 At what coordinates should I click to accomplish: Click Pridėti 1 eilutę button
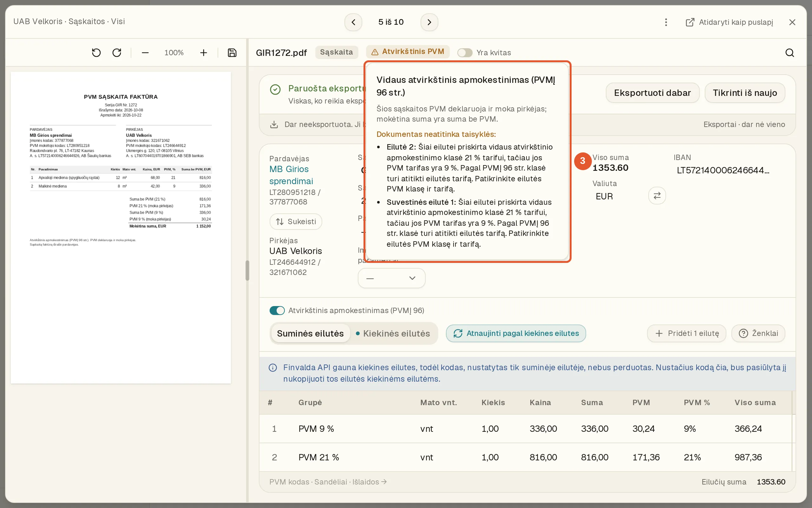point(686,333)
